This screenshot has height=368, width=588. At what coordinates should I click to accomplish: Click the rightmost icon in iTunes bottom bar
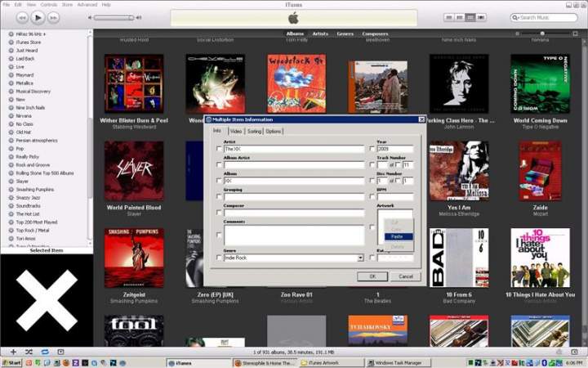pyautogui.click(x=574, y=352)
